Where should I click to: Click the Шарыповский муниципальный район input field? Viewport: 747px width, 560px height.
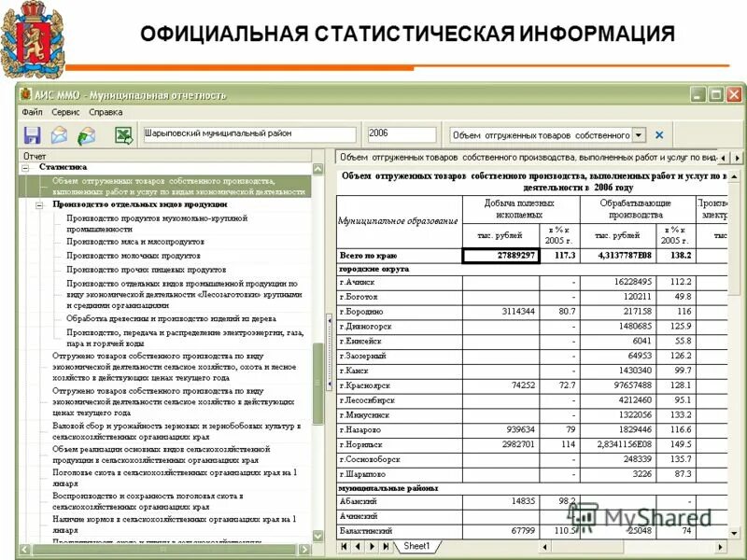(x=252, y=133)
